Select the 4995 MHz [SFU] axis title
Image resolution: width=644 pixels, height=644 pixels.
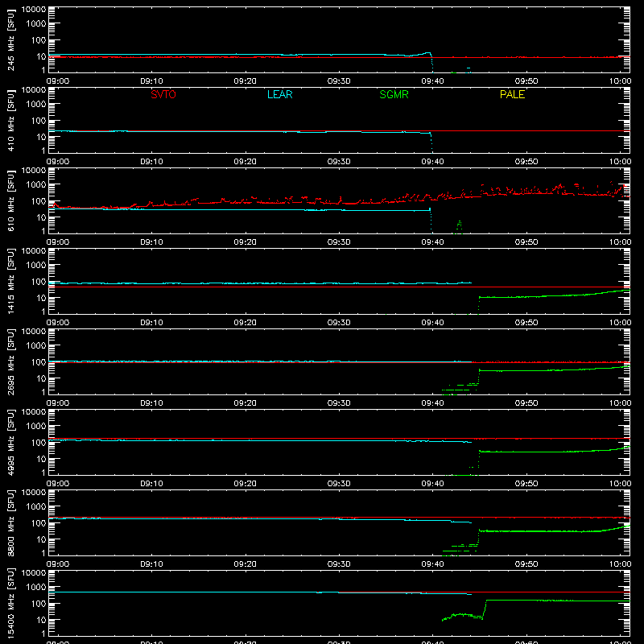tap(10, 443)
